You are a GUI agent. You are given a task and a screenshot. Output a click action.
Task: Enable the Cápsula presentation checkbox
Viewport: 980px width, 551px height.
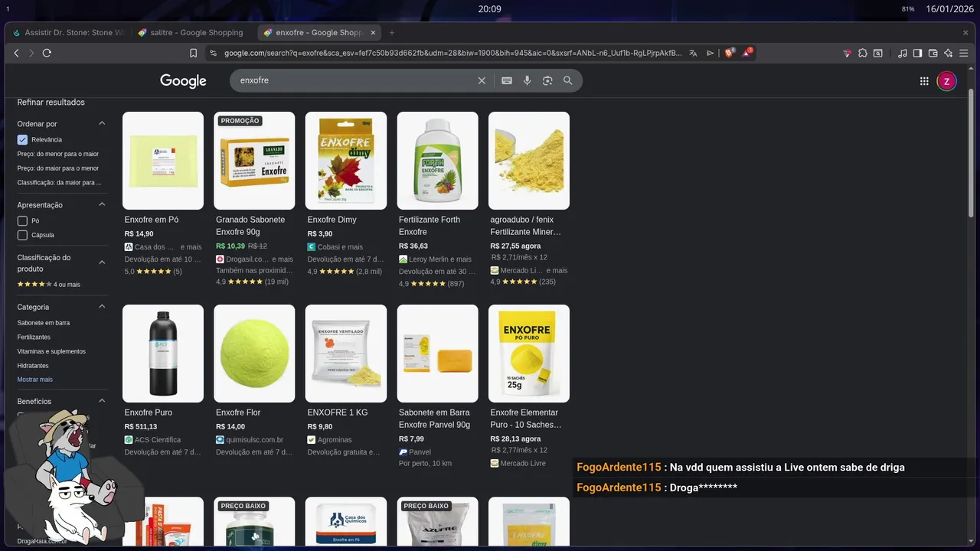click(22, 235)
